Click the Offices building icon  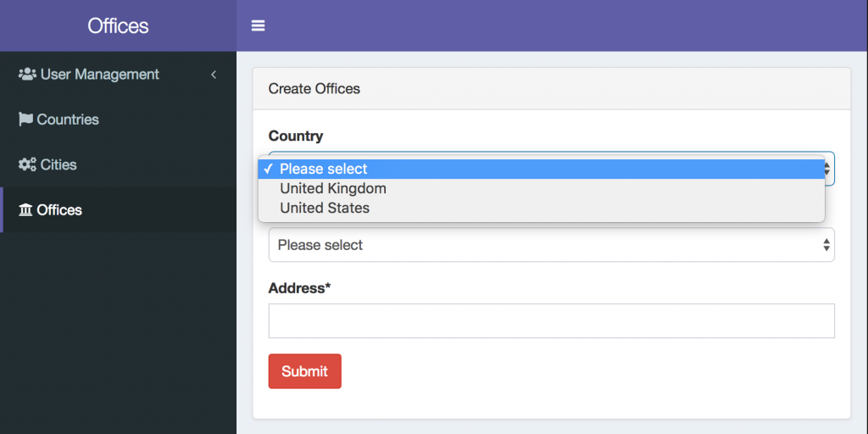[x=25, y=210]
